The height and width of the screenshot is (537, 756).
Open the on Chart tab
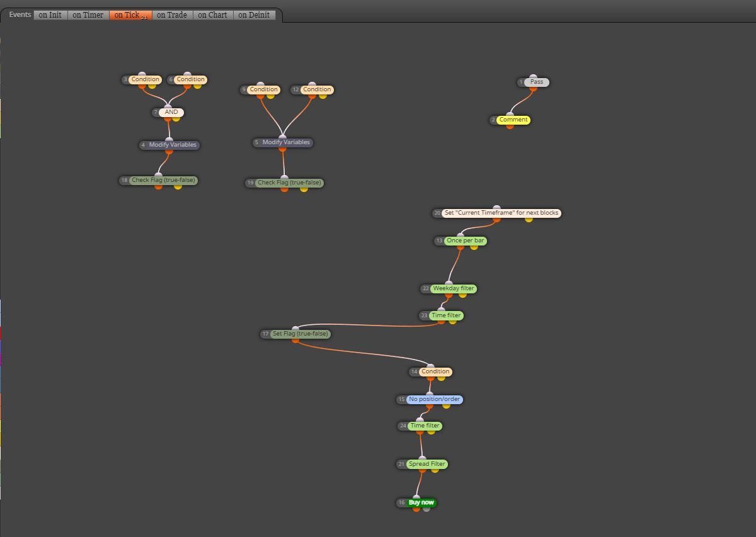pos(212,14)
